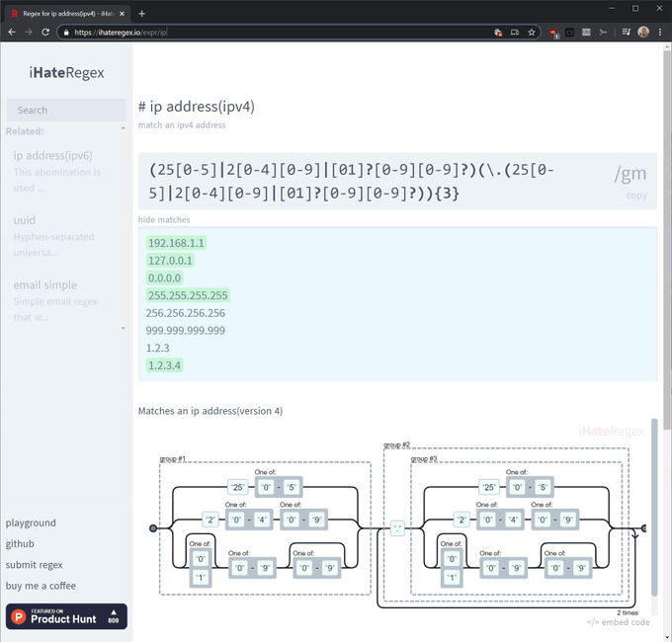The height and width of the screenshot is (642, 672).
Task: Toggle hide matches link
Action: pos(164,219)
